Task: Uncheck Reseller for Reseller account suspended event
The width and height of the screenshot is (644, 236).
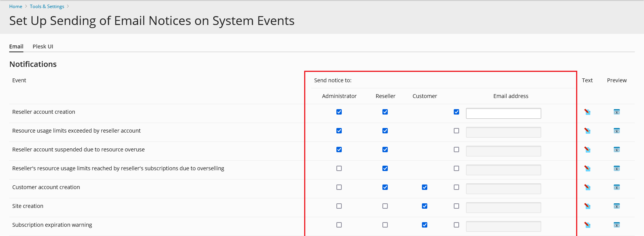Action: pyautogui.click(x=385, y=150)
